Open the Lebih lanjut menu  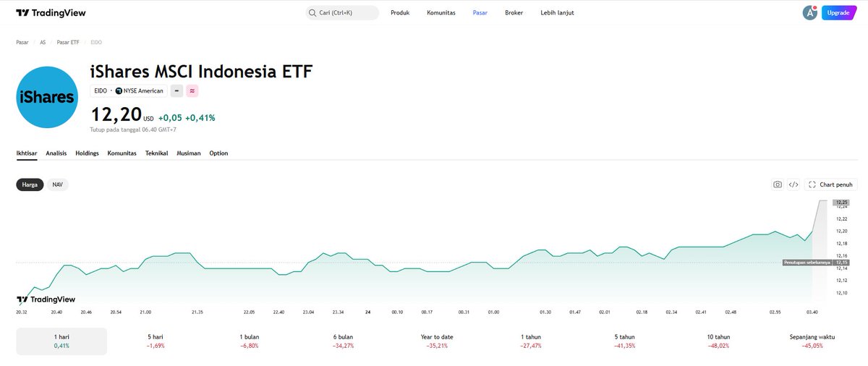click(557, 12)
